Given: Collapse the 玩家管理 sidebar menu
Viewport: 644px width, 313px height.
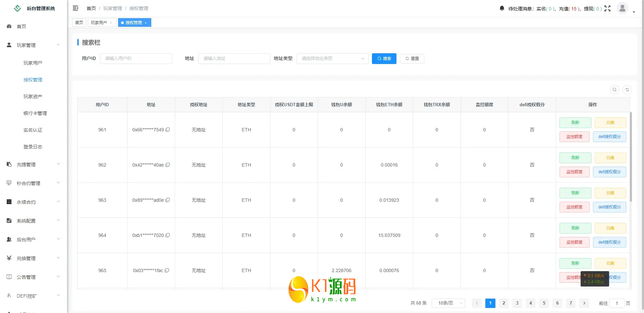Looking at the screenshot, I should click(x=33, y=45).
